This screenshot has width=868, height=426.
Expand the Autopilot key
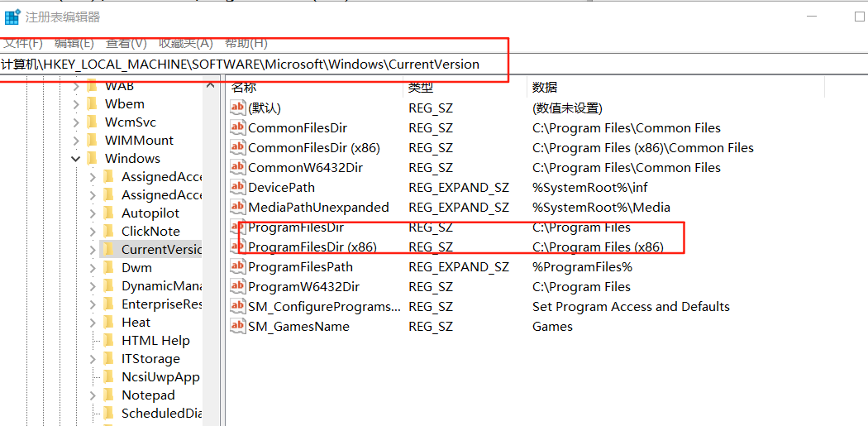[93, 213]
